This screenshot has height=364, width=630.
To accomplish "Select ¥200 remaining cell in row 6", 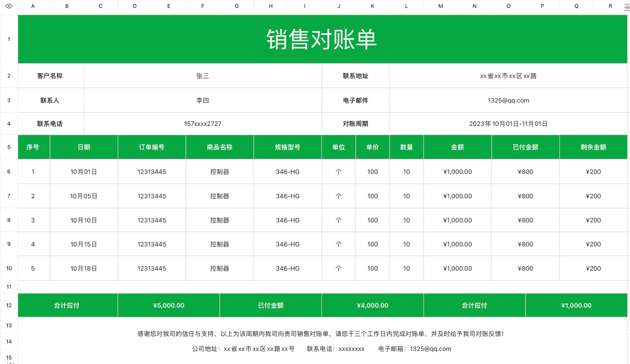I will (594, 172).
